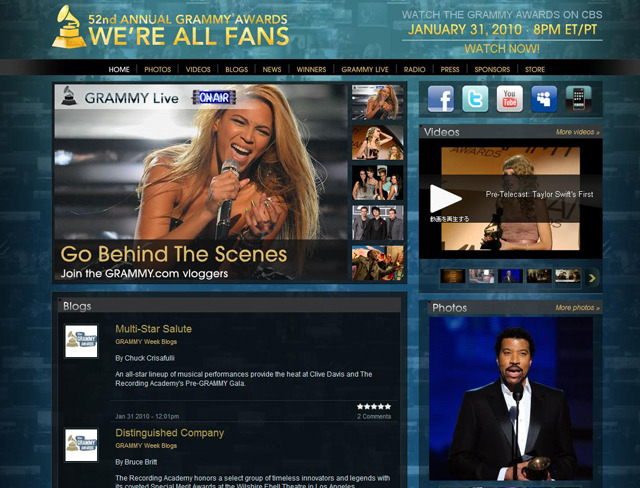Click the large Beyoncé GRAMMY Live banner
The image size is (640, 488).
click(x=200, y=182)
